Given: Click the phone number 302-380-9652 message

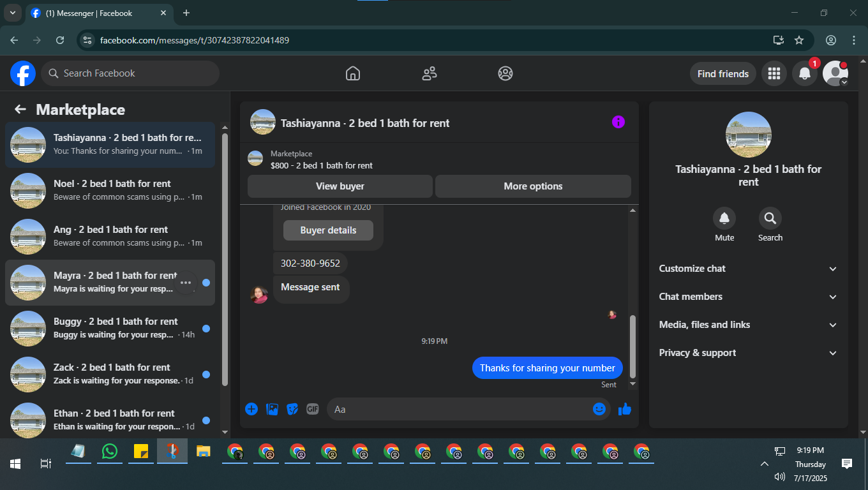Looking at the screenshot, I should (x=310, y=263).
